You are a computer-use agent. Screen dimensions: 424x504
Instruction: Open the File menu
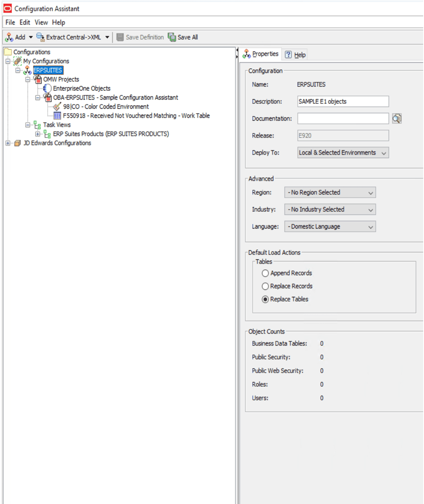[x=10, y=22]
